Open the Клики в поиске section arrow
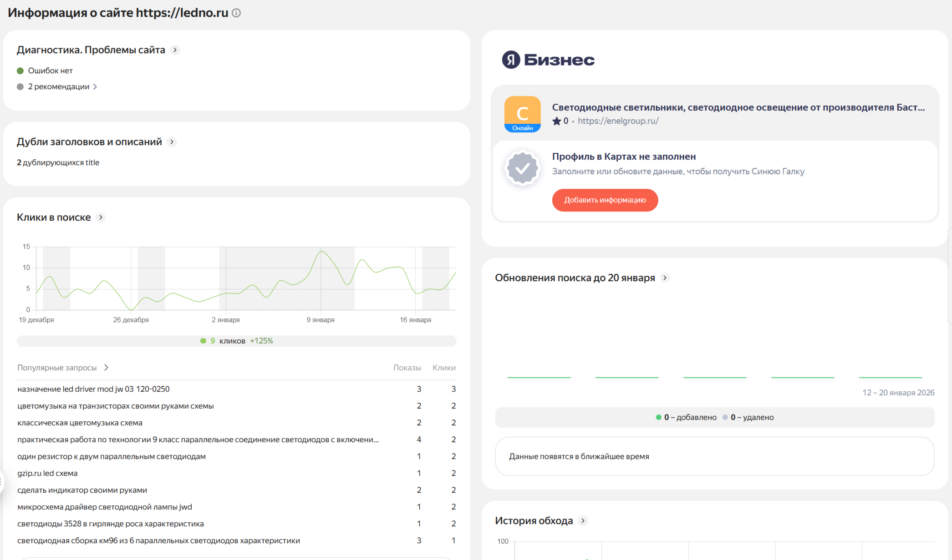 pos(101,217)
